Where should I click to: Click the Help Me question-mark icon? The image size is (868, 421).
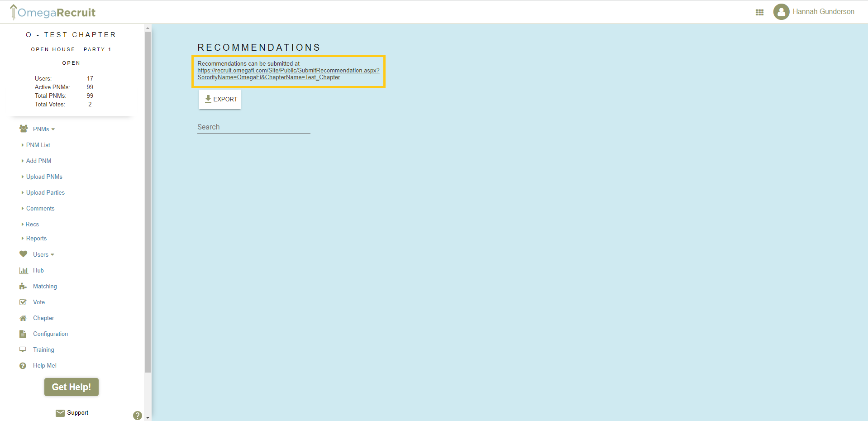(x=23, y=365)
